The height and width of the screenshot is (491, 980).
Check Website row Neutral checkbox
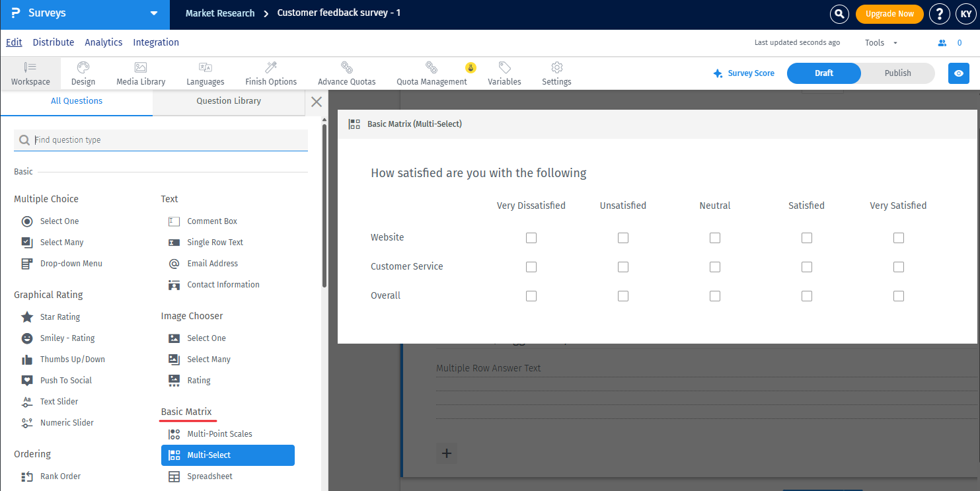tap(715, 238)
